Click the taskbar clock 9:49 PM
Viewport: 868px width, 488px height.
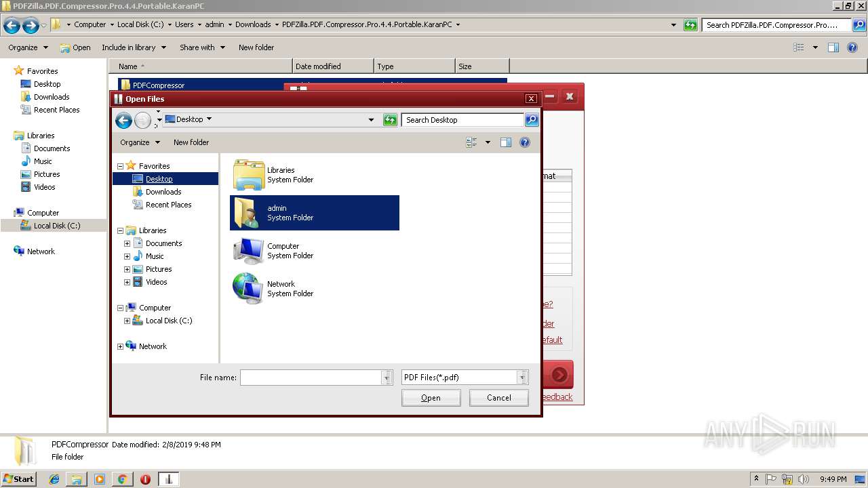[x=833, y=479]
